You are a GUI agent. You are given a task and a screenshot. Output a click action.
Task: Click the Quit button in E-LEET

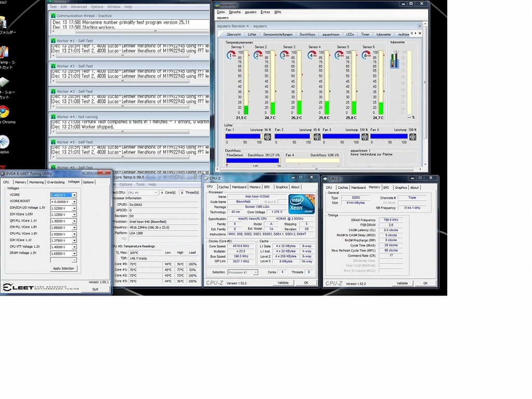(x=95, y=289)
